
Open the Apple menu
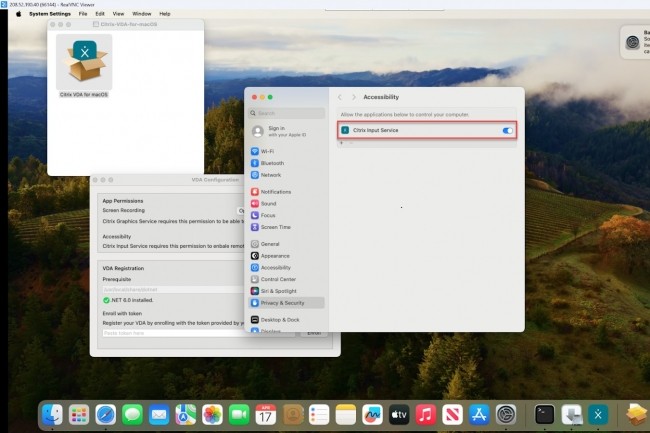[x=18, y=14]
